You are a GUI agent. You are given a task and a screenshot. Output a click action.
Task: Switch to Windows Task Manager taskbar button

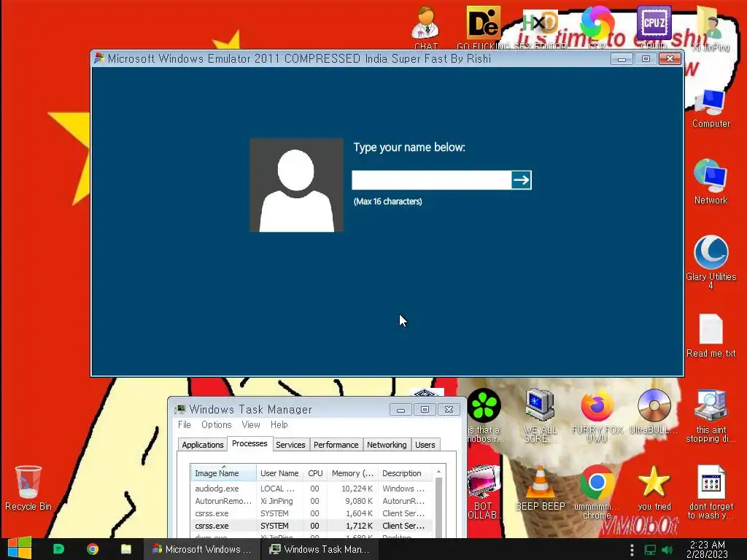click(320, 549)
